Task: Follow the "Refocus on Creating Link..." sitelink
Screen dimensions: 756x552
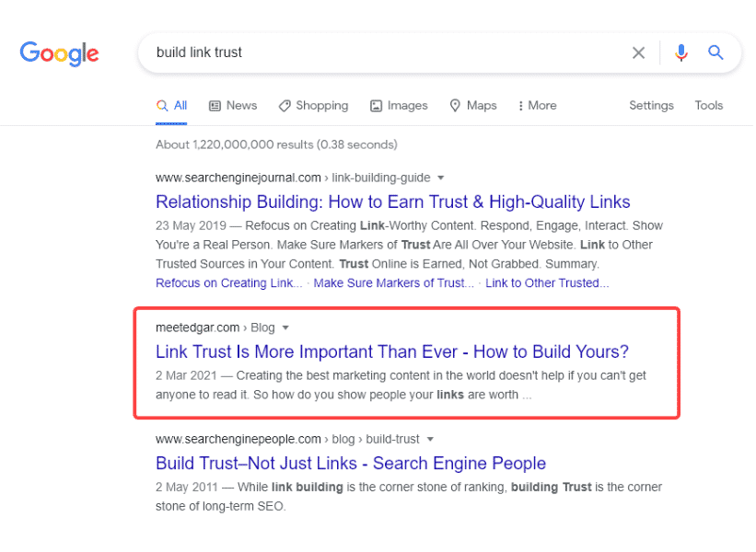Action: point(228,283)
